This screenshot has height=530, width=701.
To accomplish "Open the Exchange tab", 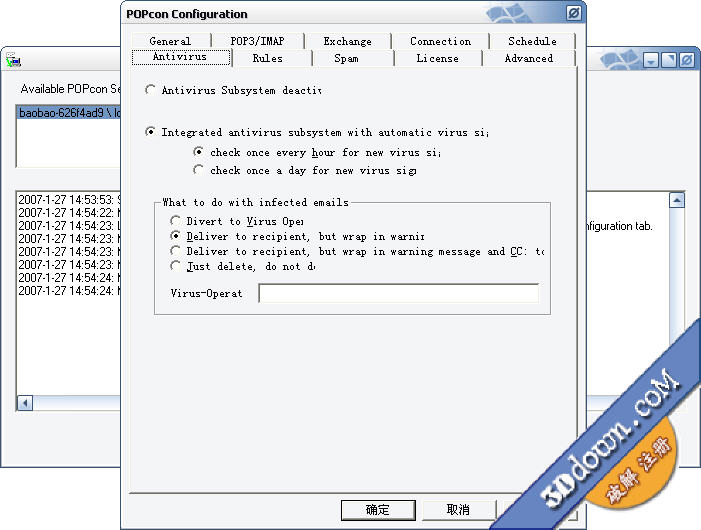I will [x=347, y=41].
